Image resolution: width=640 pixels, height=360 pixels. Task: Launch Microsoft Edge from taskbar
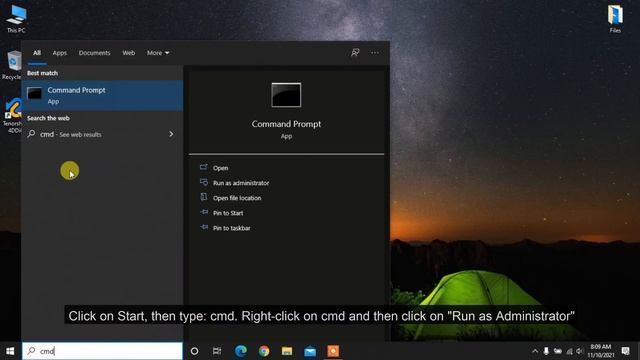coord(241,351)
